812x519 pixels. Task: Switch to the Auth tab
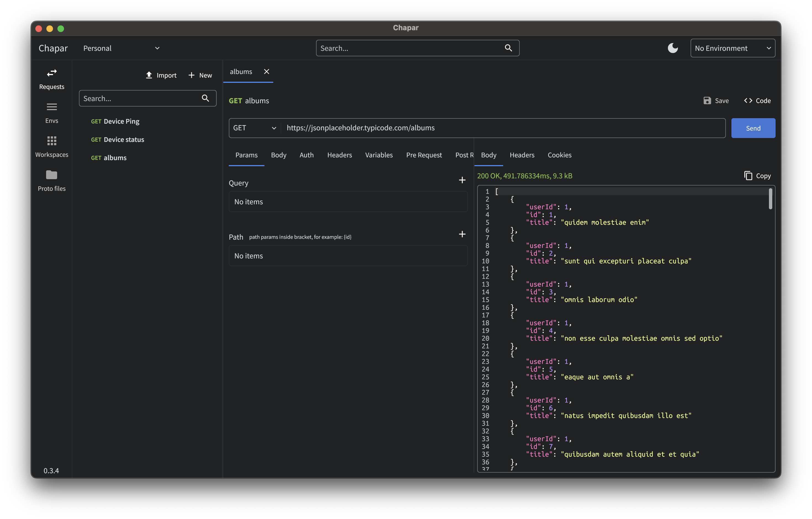(307, 155)
